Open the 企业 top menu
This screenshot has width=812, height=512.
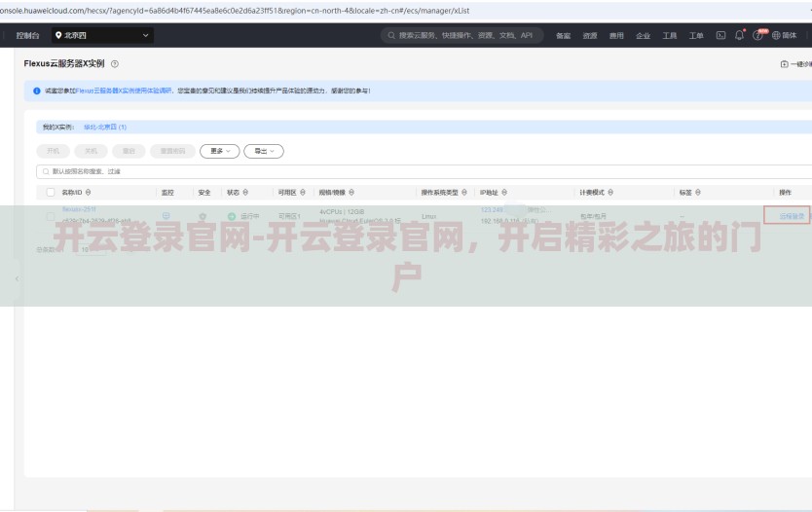click(x=644, y=36)
